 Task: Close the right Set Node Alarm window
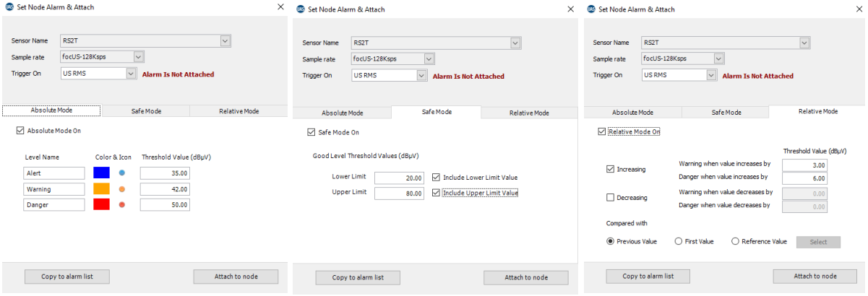[x=860, y=9]
